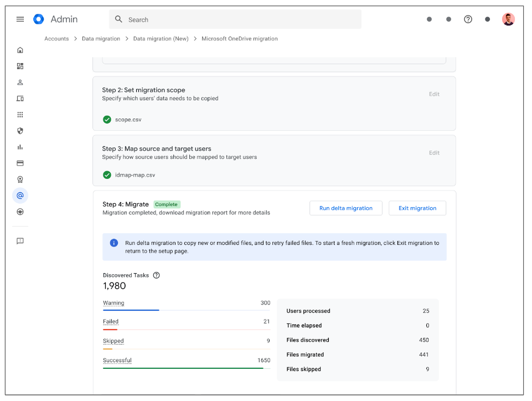Screen dimensions: 532x401
Task: Open the Help question mark icon
Action: 468,19
